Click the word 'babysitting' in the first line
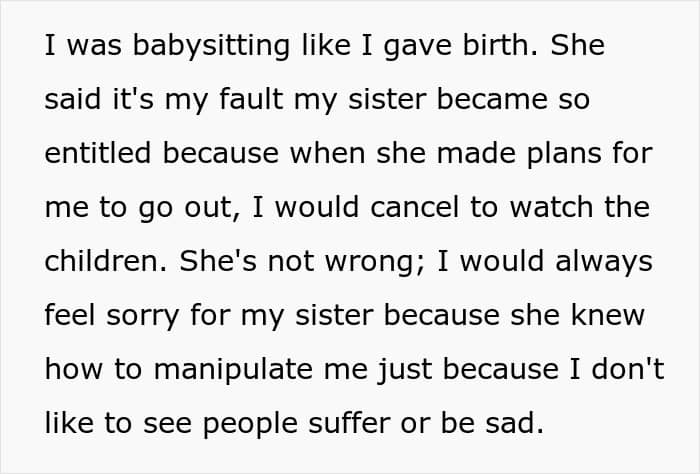Image resolution: width=700 pixels, height=474 pixels. [x=211, y=46]
